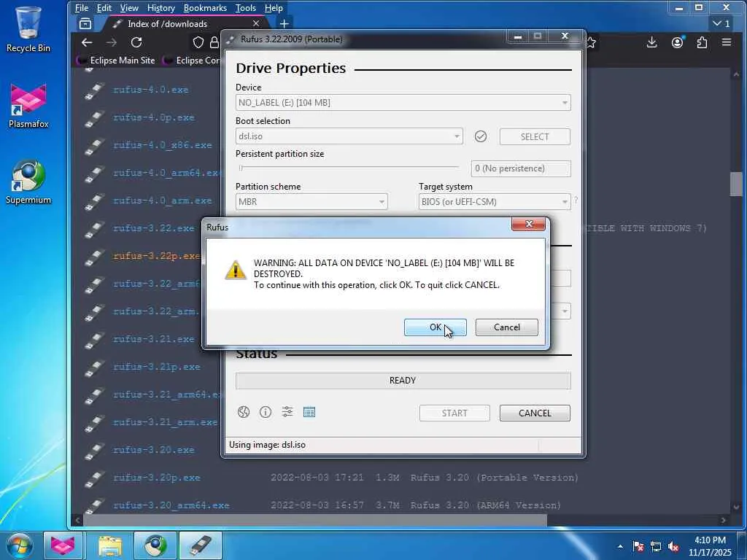Show the Rufus log icon
The width and height of the screenshot is (747, 560).
click(309, 412)
